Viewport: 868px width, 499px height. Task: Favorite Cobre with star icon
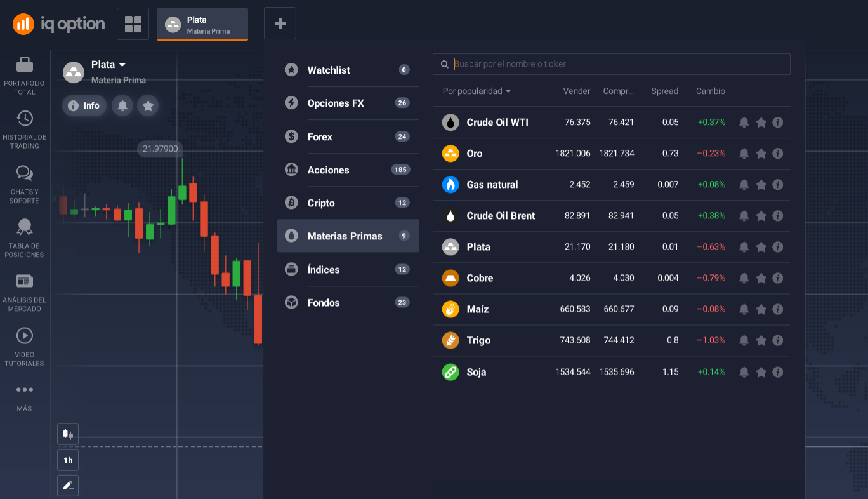[761, 278]
